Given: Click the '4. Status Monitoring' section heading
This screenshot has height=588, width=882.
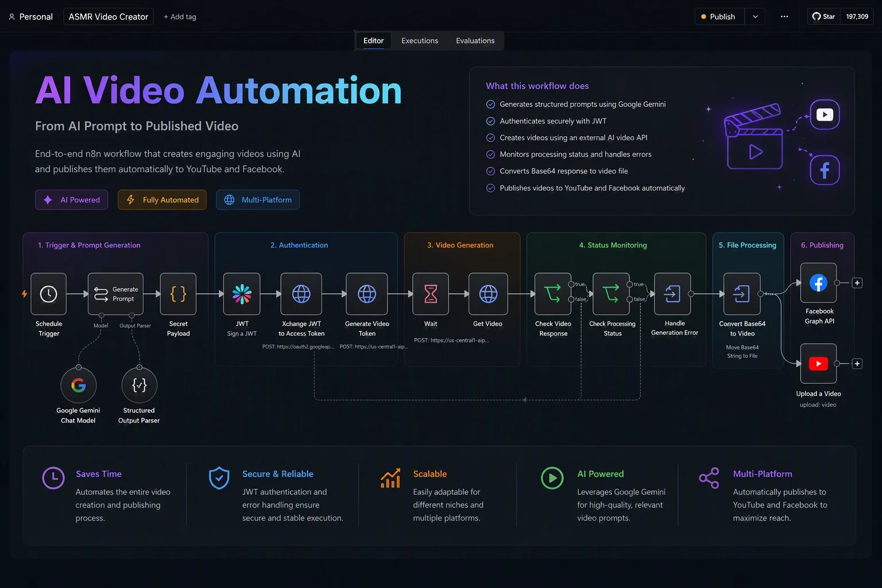Looking at the screenshot, I should tap(613, 245).
